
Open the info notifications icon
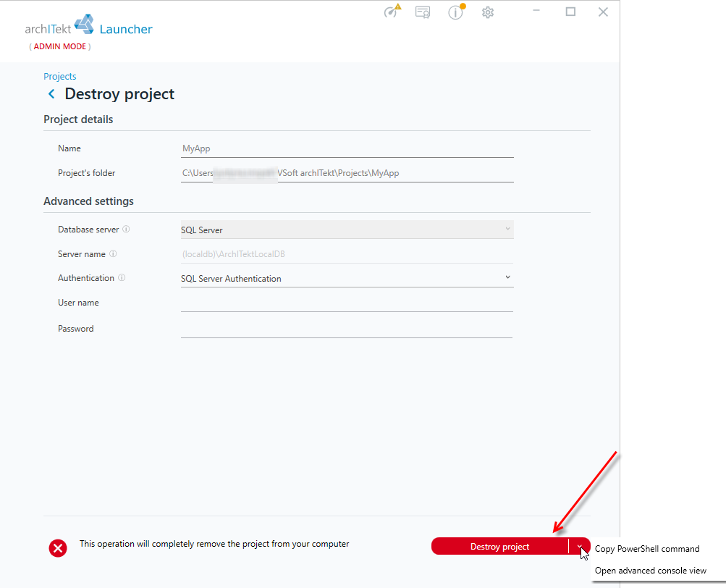(456, 12)
